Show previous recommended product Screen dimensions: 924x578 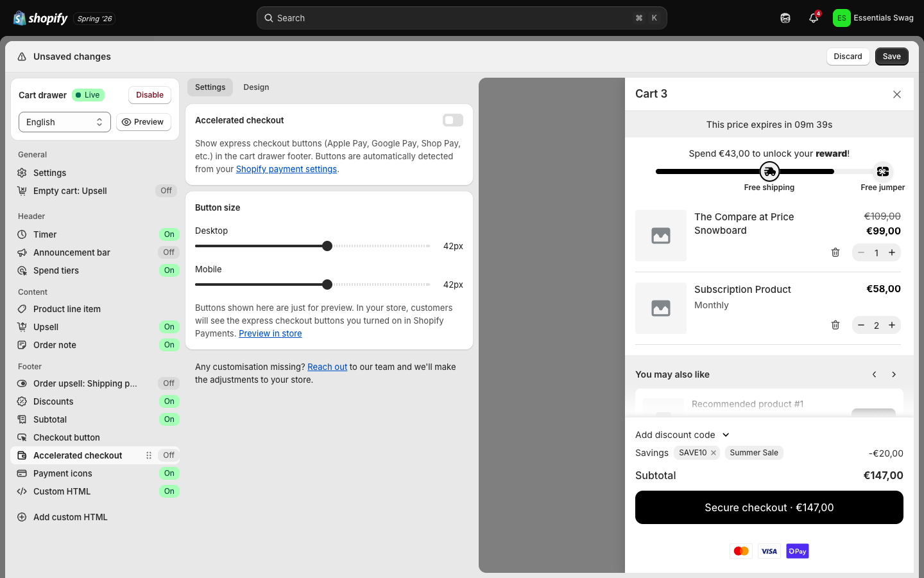874,374
